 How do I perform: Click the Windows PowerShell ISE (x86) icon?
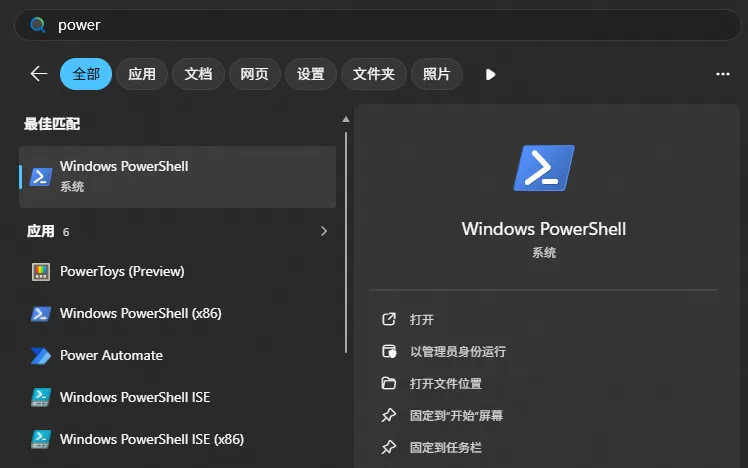(41, 439)
